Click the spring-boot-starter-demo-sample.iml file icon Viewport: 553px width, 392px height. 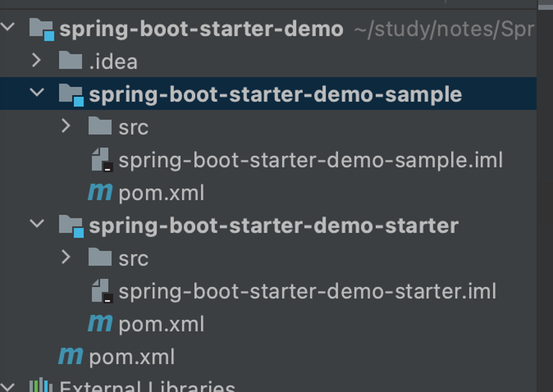click(x=102, y=160)
